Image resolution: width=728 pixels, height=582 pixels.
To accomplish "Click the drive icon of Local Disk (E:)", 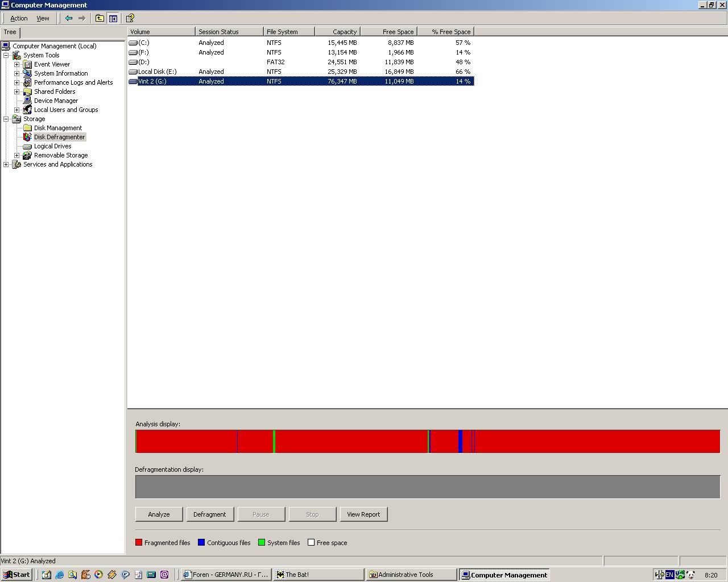I will click(133, 72).
